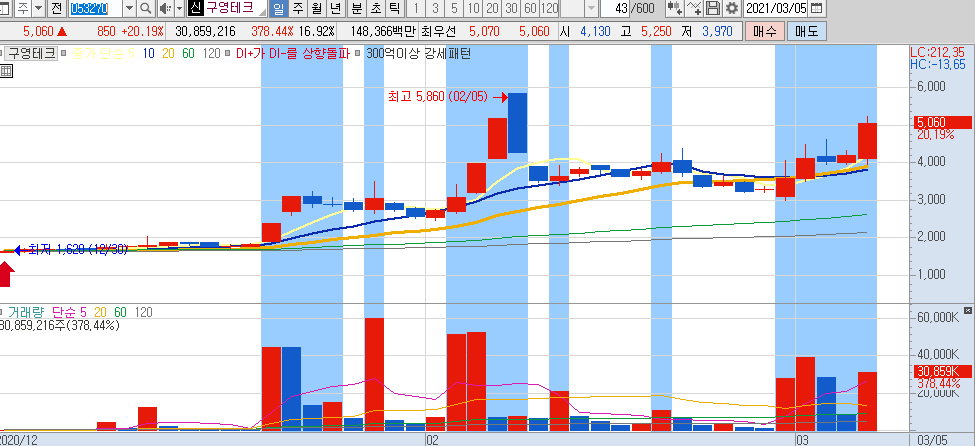Click the date field 2021/03/05
The width and height of the screenshot is (975, 446).
click(776, 9)
